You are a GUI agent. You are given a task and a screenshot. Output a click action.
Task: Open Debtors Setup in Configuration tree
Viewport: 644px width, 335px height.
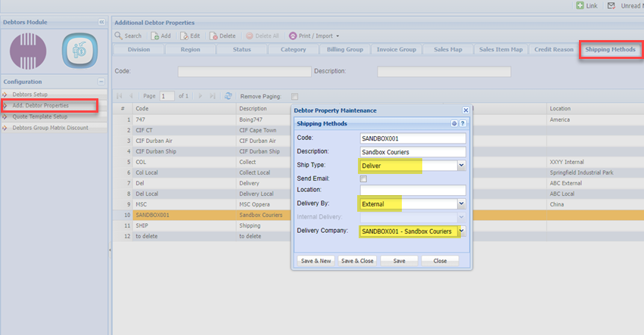(x=30, y=94)
